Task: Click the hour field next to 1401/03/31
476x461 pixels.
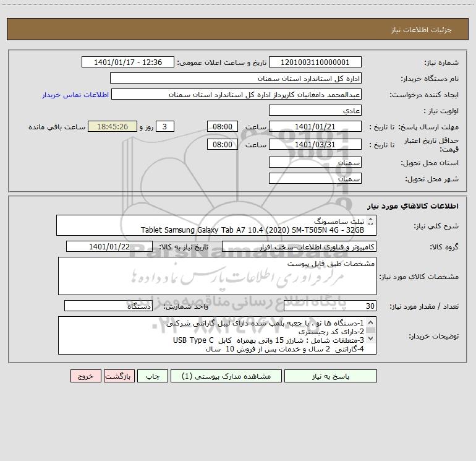Action: pos(222,144)
